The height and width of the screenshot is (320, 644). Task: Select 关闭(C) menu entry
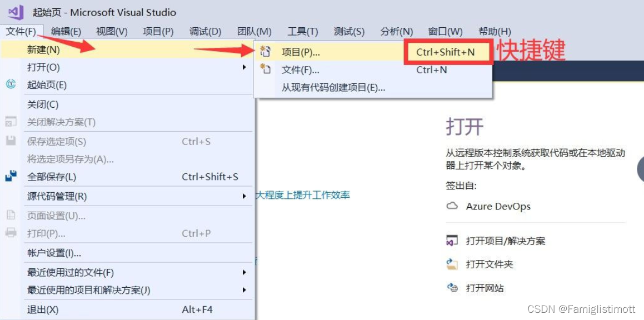(x=128, y=104)
